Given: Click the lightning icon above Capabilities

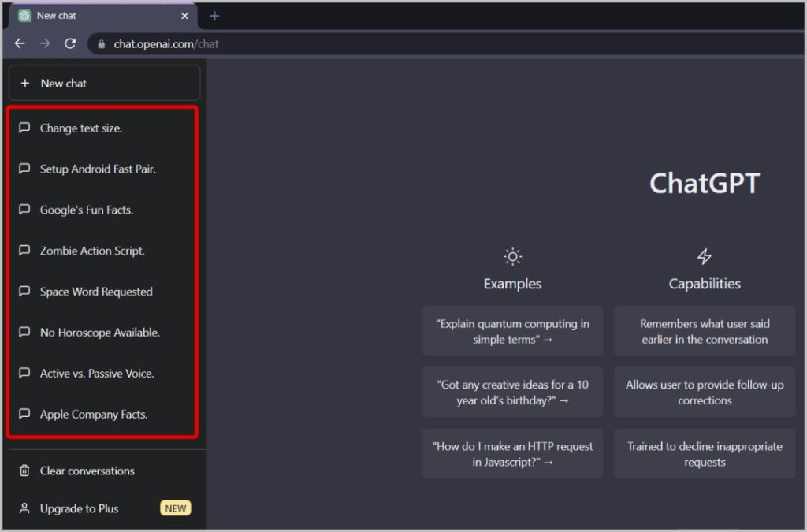Looking at the screenshot, I should (705, 256).
